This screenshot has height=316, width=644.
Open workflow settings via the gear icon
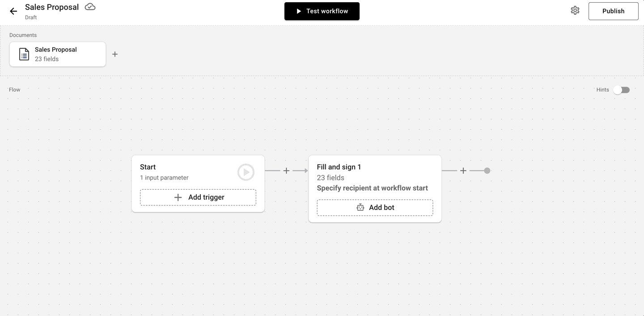[575, 10]
